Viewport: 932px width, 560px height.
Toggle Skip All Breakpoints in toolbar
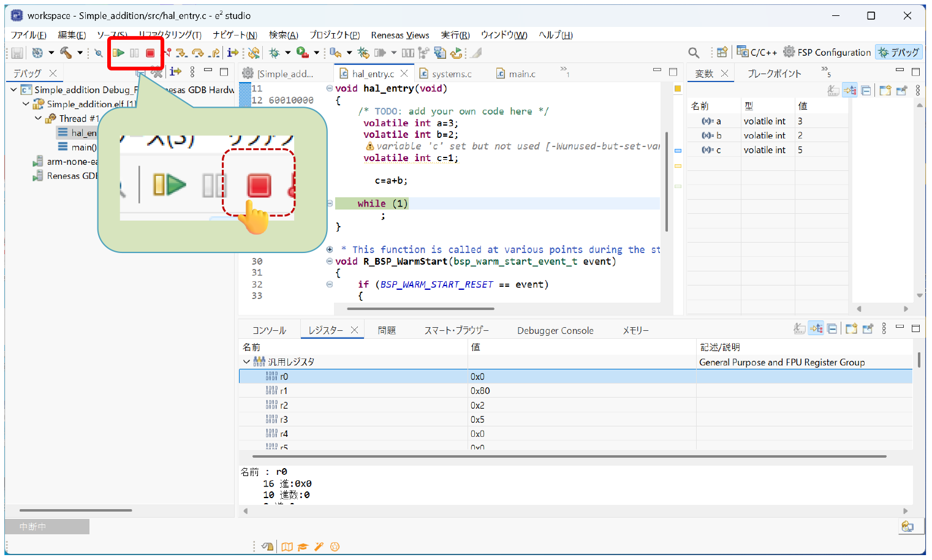[x=98, y=53]
